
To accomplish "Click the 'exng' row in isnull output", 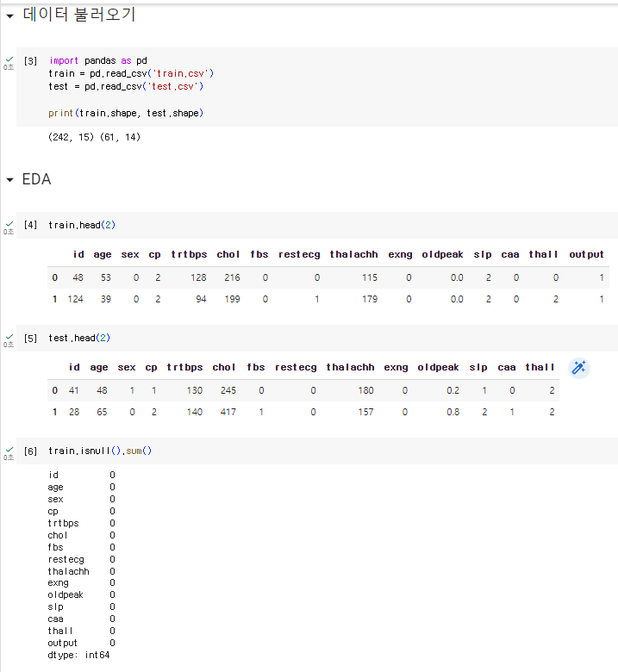I will [82, 583].
